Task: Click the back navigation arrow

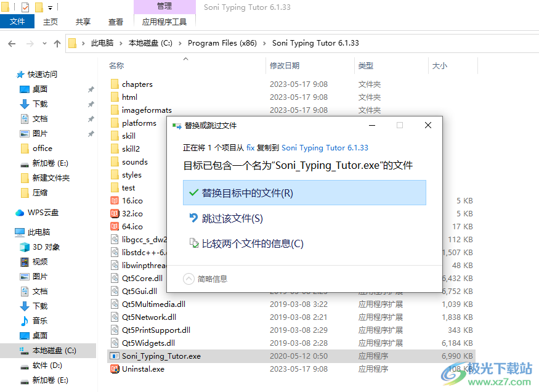Action: pyautogui.click(x=12, y=43)
